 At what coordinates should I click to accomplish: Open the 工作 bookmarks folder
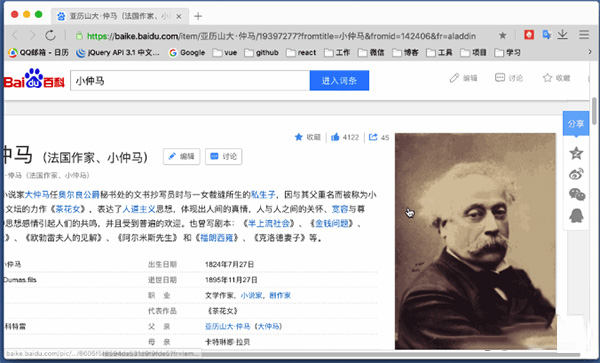point(337,53)
